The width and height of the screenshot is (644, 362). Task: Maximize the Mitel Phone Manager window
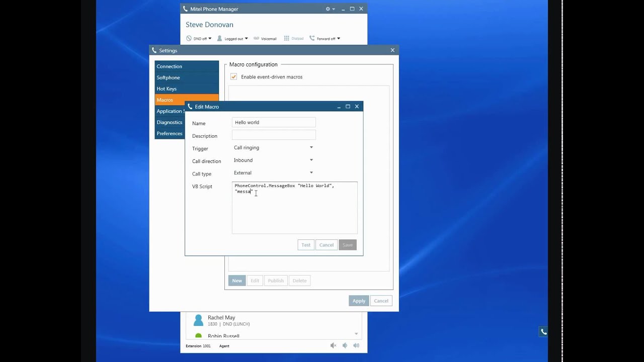(x=352, y=9)
